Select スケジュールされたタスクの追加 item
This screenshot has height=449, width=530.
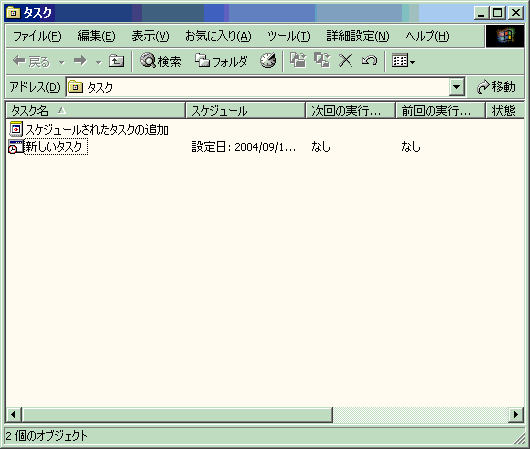[97, 129]
